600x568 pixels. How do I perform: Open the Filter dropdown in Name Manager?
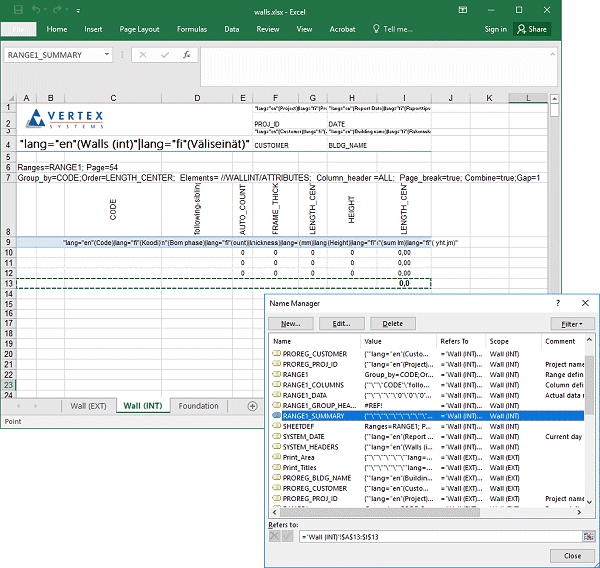572,324
